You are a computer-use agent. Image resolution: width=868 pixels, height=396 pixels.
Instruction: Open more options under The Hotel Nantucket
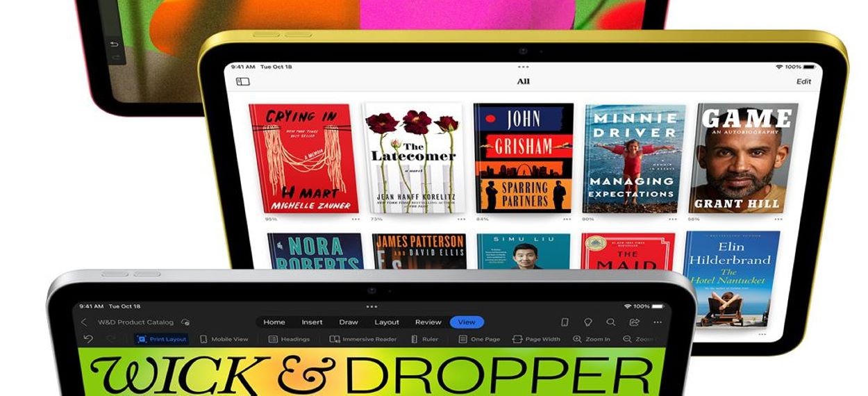pos(762,334)
